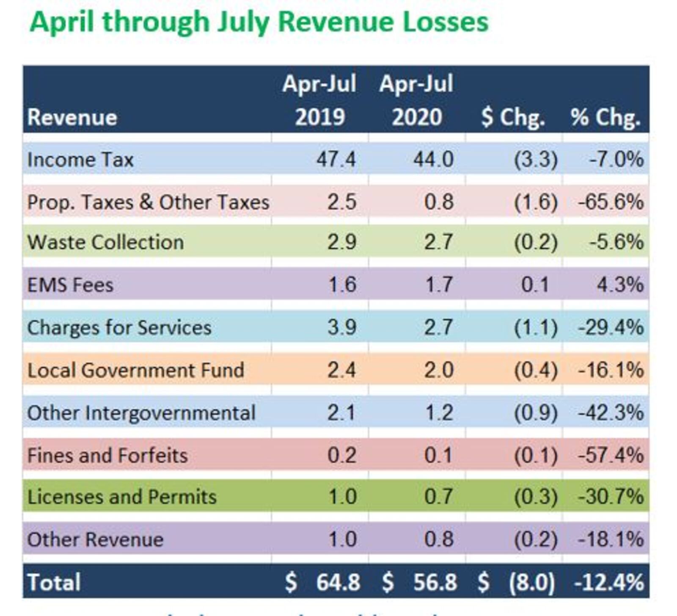This screenshot has height=616, width=677.
Task: Click the Local Government Fund value 2.4
Action: coord(342,370)
